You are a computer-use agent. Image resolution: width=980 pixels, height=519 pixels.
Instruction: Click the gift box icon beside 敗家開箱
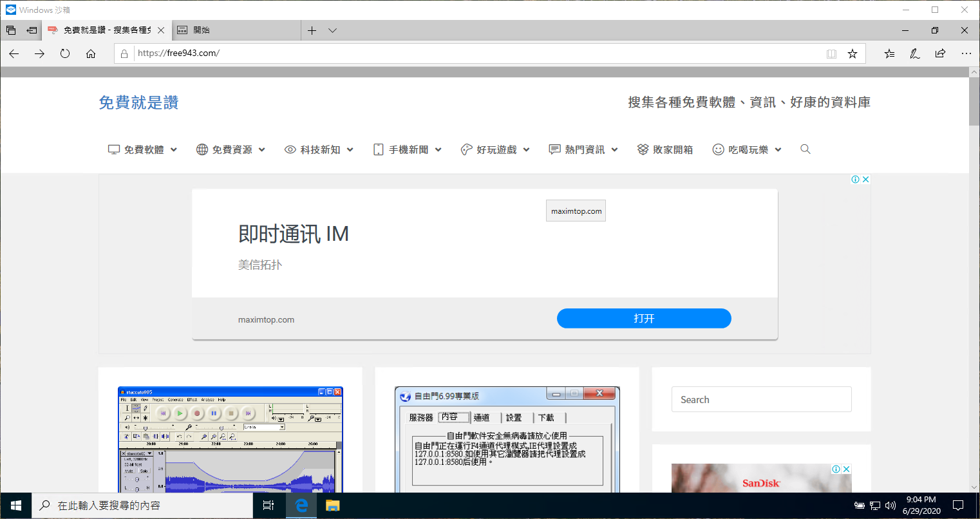coord(642,149)
